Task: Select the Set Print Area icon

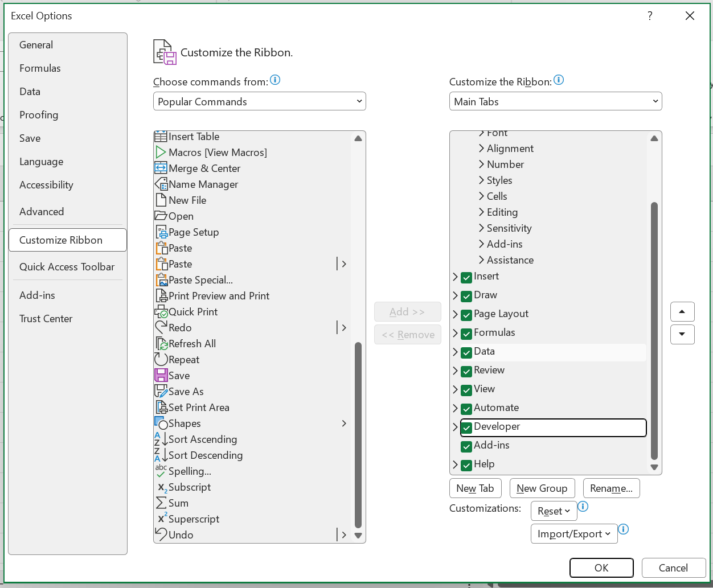Action: coord(161,408)
